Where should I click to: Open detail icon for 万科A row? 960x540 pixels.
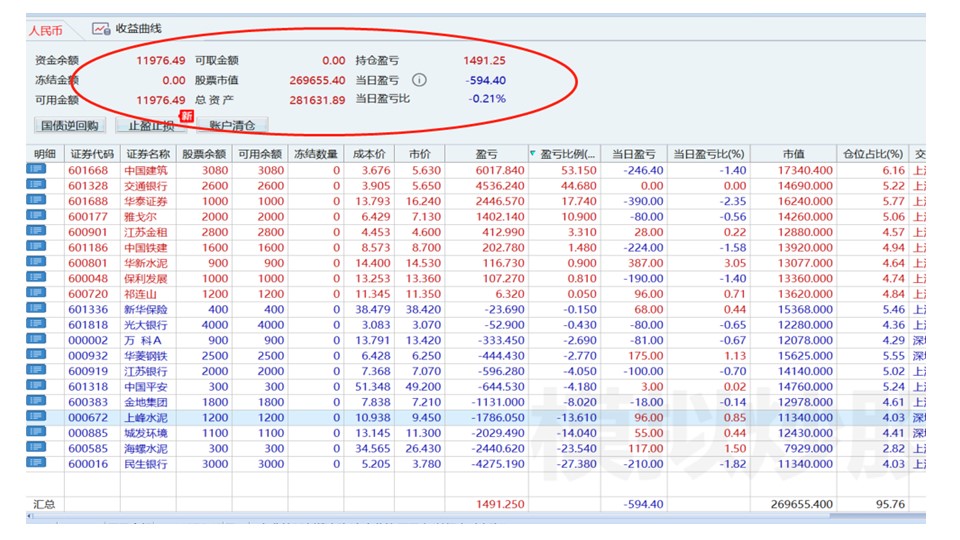click(36, 339)
